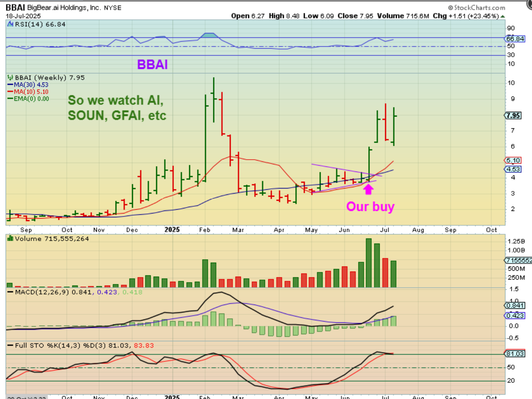Click the 7.95 last-price tag on the price axis
532x399 pixels.
coord(513,115)
